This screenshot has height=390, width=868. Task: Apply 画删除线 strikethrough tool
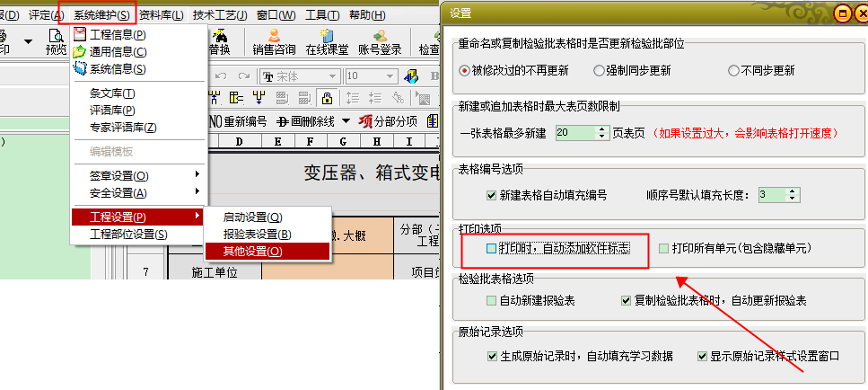point(306,121)
